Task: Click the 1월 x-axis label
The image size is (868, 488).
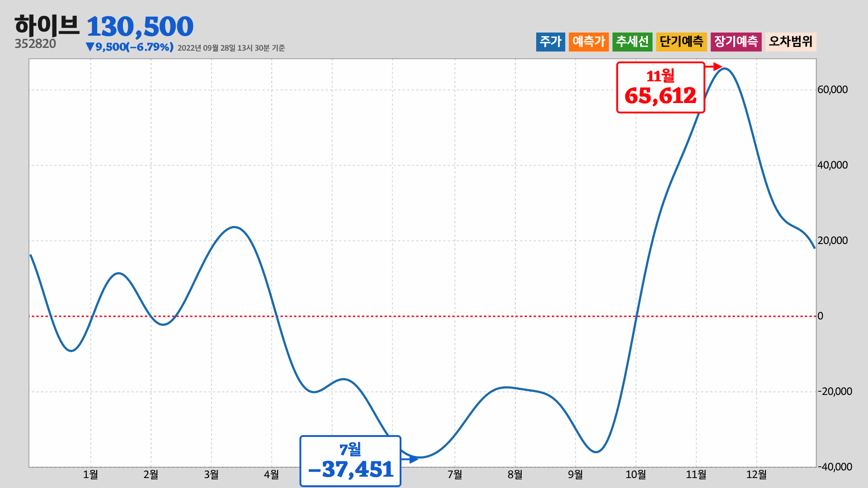Action: 90,474
